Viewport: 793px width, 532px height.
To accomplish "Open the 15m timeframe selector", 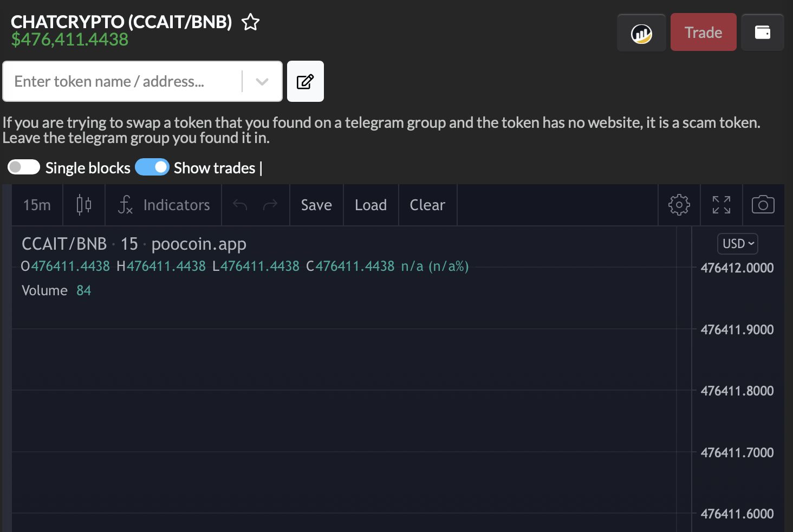I will (x=37, y=205).
